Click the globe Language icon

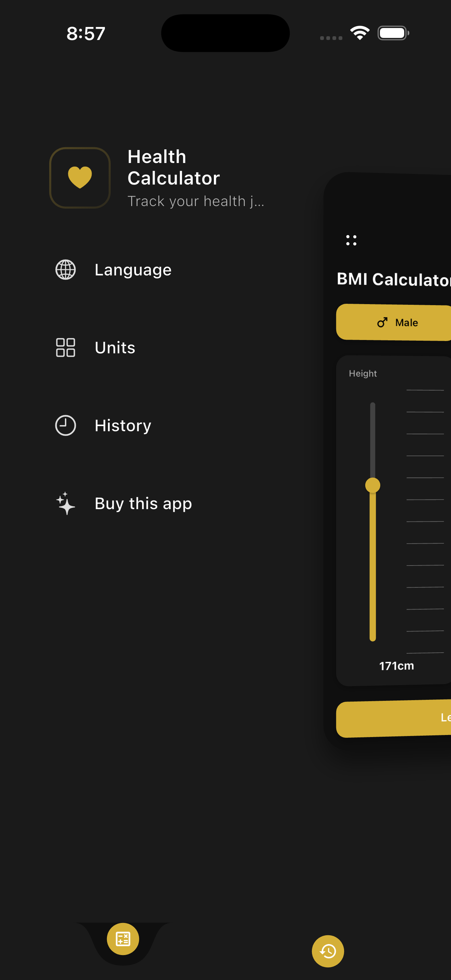[x=65, y=270]
